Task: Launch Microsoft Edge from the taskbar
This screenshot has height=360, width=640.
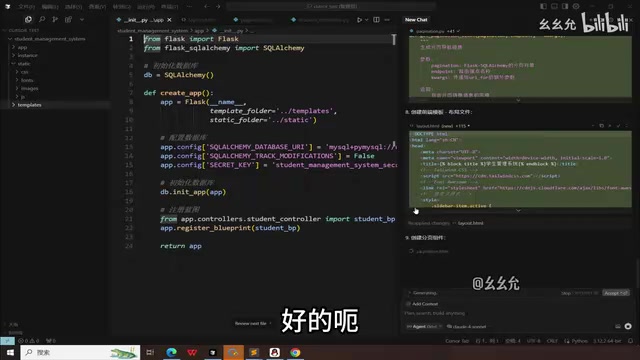Action: click(171, 352)
